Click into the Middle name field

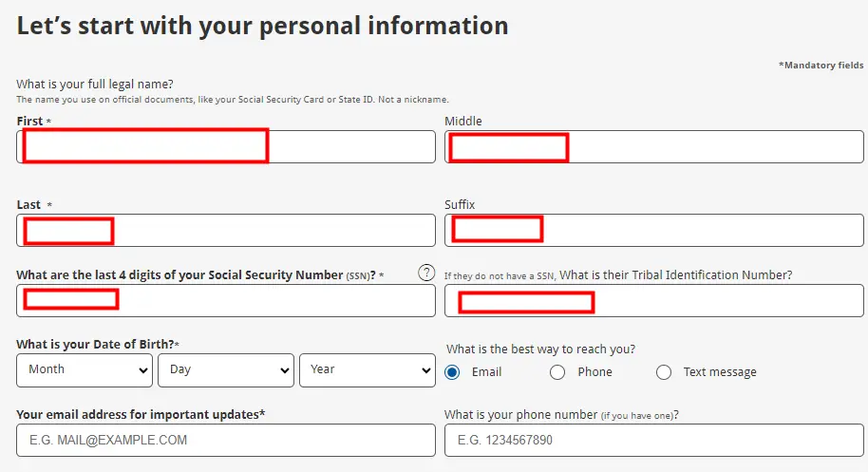[x=653, y=146]
